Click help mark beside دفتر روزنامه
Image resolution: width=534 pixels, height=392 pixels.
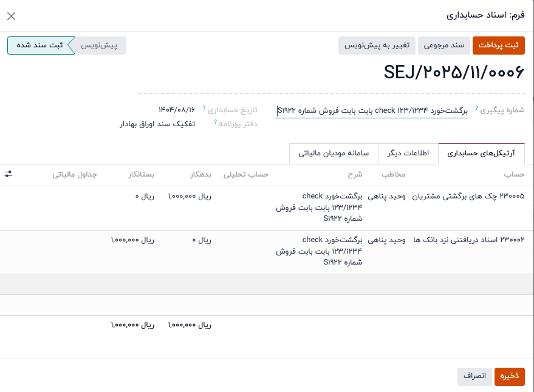(x=215, y=122)
